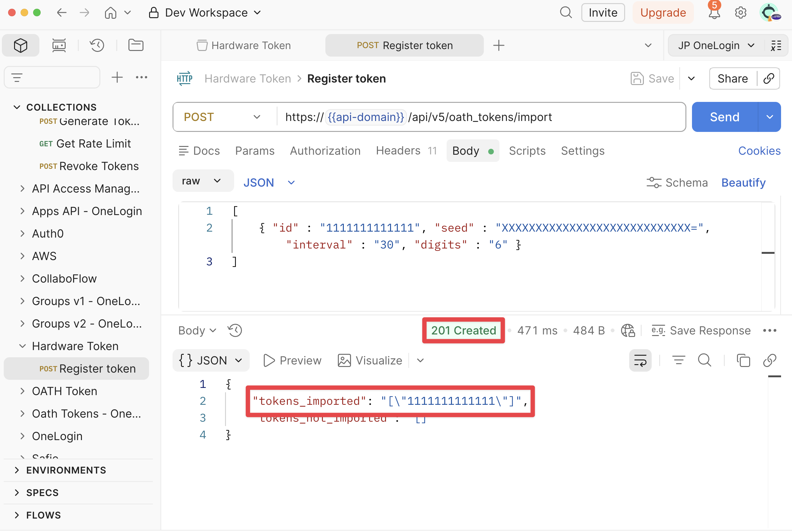This screenshot has width=792, height=532.
Task: Click the collections filter field
Action: [x=52, y=77]
